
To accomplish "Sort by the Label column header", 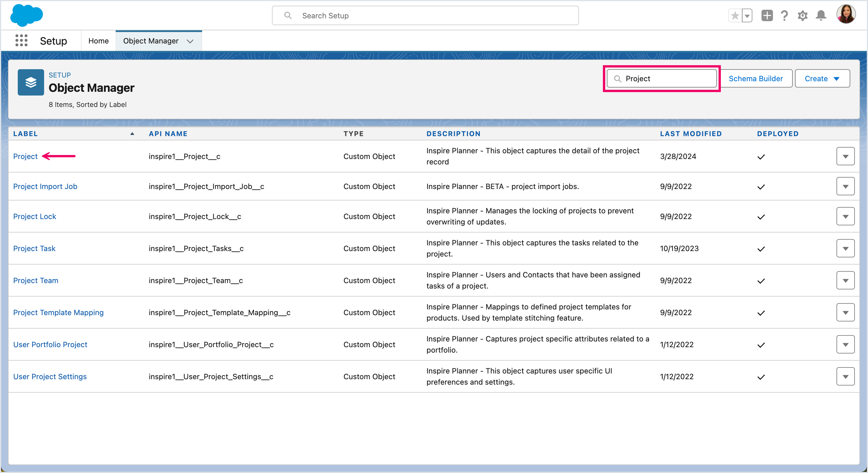I will (25, 134).
